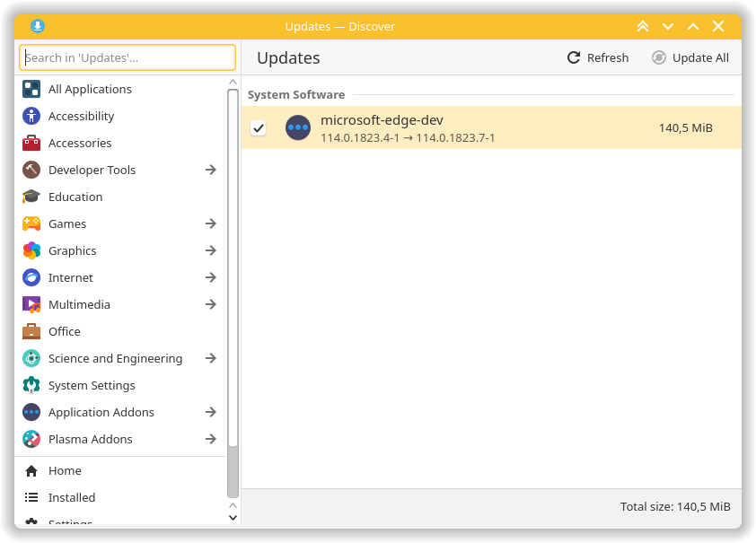Click the Home house icon
Image resolution: width=756 pixels, height=543 pixels.
click(31, 470)
